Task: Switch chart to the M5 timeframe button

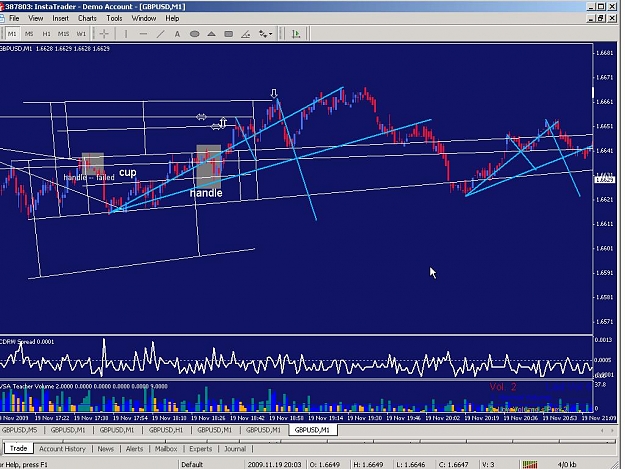Action: pos(29,34)
